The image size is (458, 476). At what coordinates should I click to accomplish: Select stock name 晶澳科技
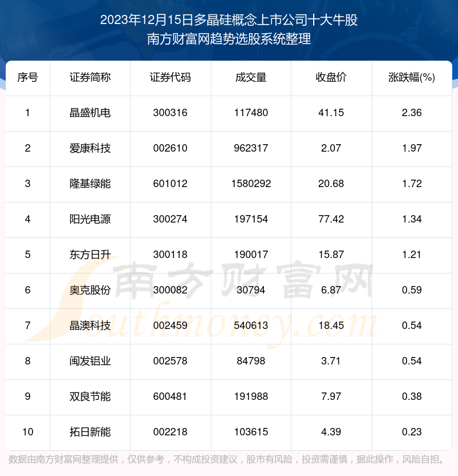click(x=90, y=326)
